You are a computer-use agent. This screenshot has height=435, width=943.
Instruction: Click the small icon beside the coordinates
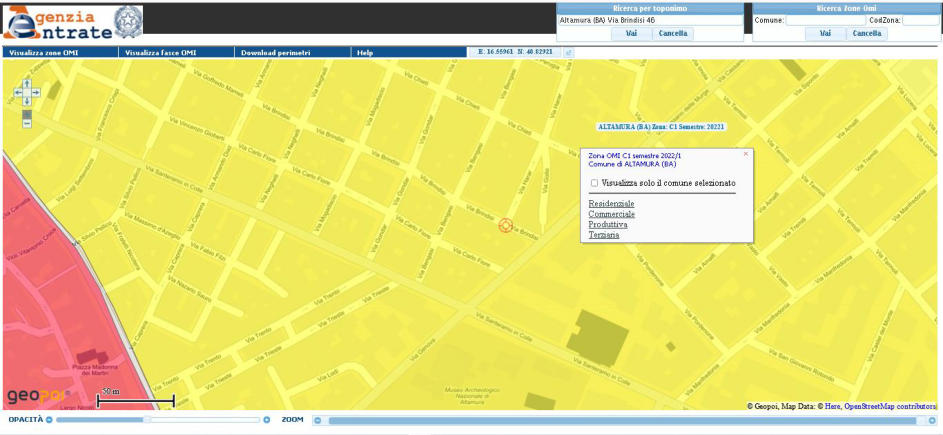tap(569, 52)
